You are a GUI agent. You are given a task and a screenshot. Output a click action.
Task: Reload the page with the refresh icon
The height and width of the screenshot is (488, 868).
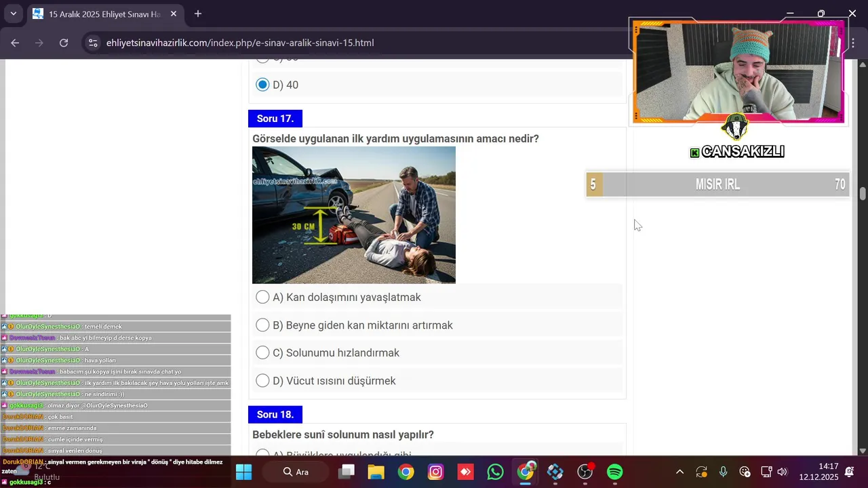point(64,43)
